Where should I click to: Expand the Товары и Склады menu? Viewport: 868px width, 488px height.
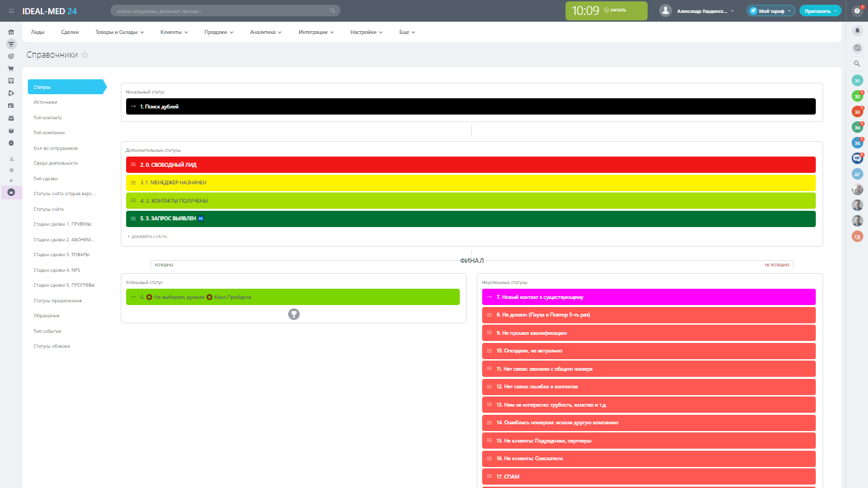[x=119, y=32]
